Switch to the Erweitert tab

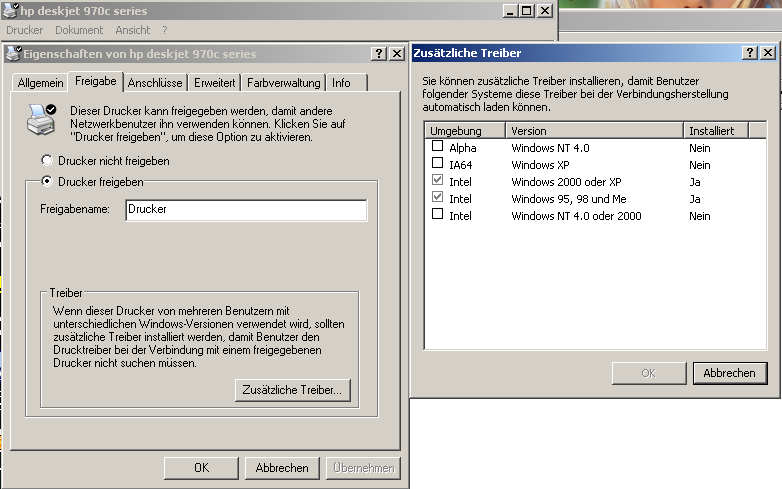click(214, 83)
